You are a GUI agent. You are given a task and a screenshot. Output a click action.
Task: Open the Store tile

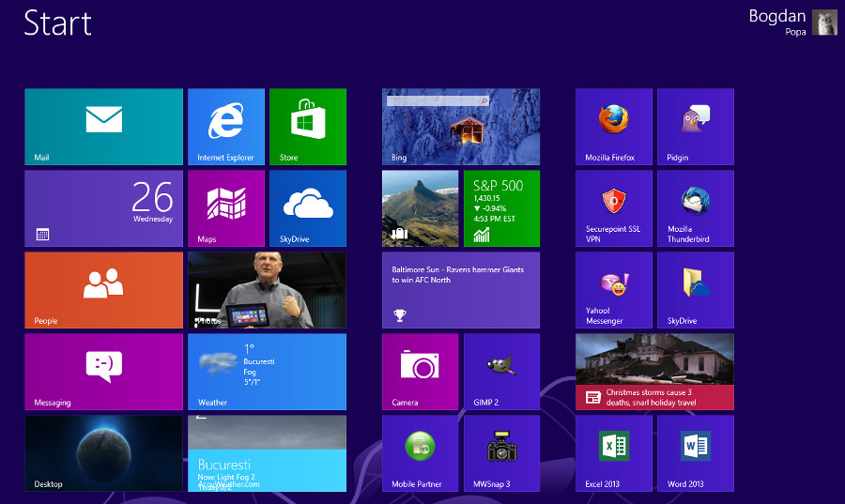click(308, 127)
